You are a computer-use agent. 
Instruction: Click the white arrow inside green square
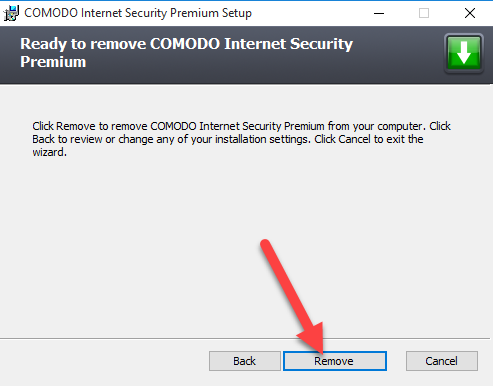tap(464, 53)
